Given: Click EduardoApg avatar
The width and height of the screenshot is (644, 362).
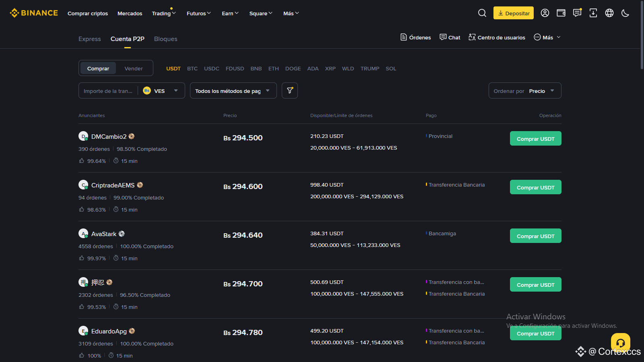Looking at the screenshot, I should coord(83,331).
